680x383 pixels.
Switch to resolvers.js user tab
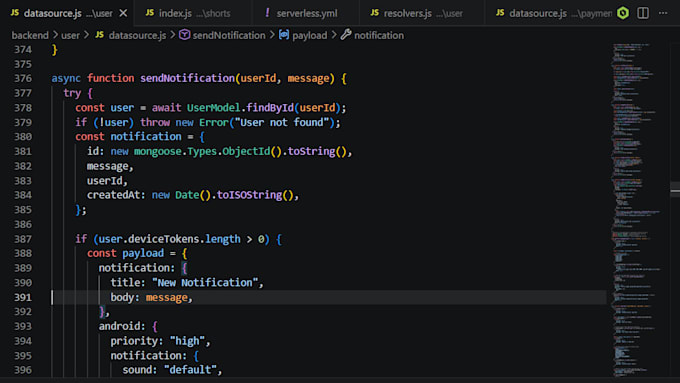point(422,13)
